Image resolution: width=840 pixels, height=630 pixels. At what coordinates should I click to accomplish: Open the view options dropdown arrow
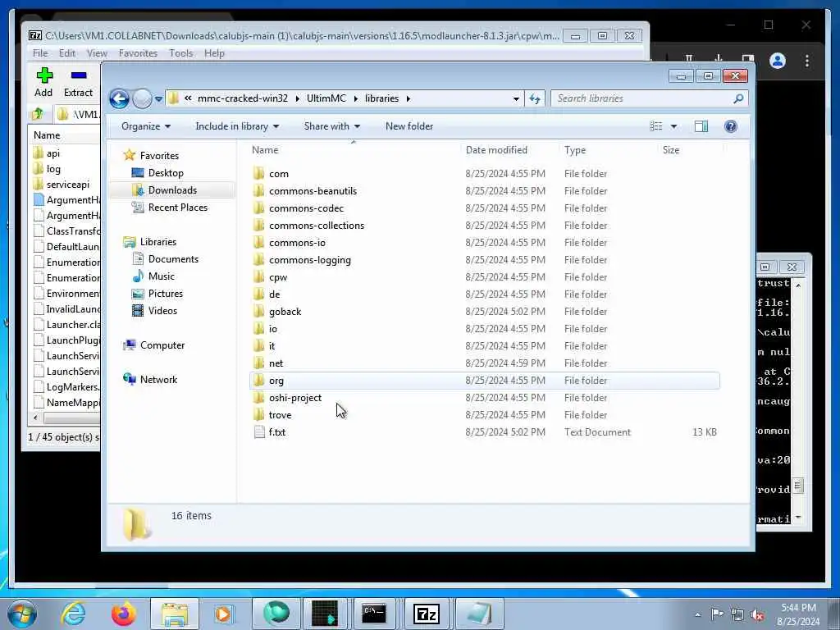[x=674, y=126]
